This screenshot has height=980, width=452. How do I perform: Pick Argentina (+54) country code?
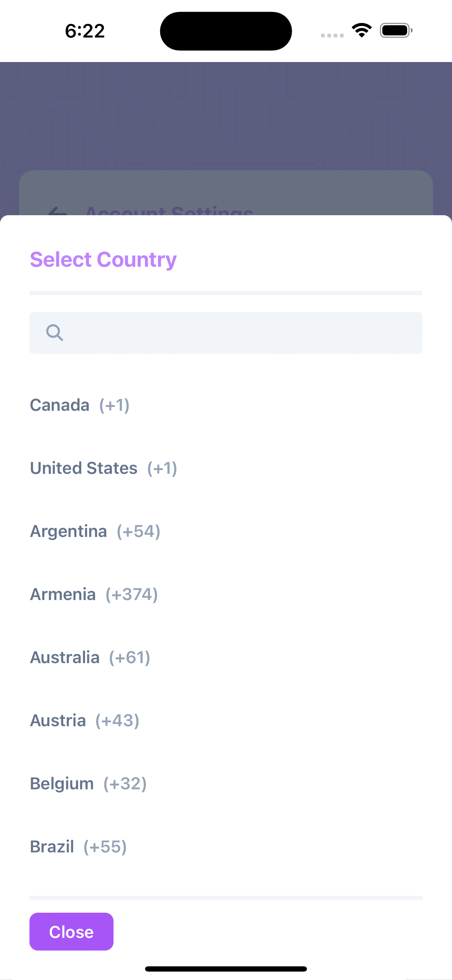pyautogui.click(x=95, y=531)
